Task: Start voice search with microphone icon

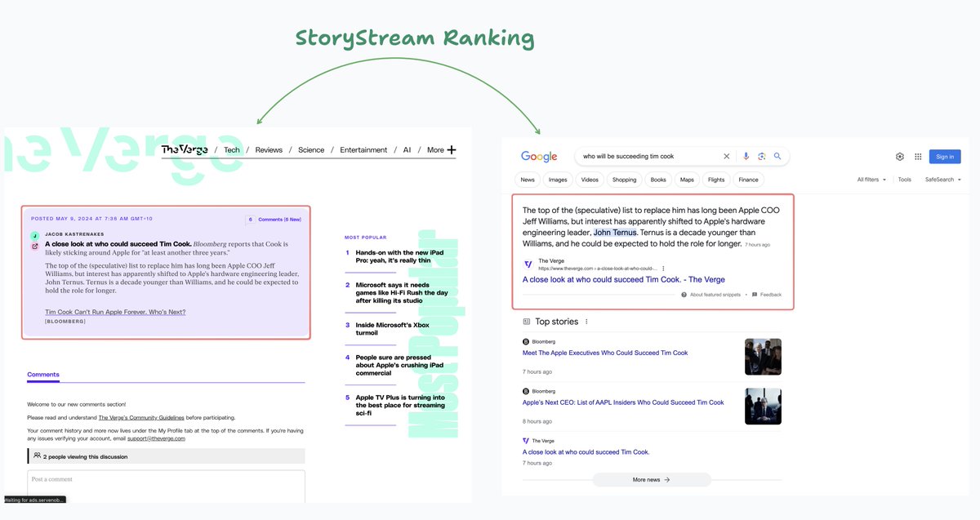Action: (746, 156)
